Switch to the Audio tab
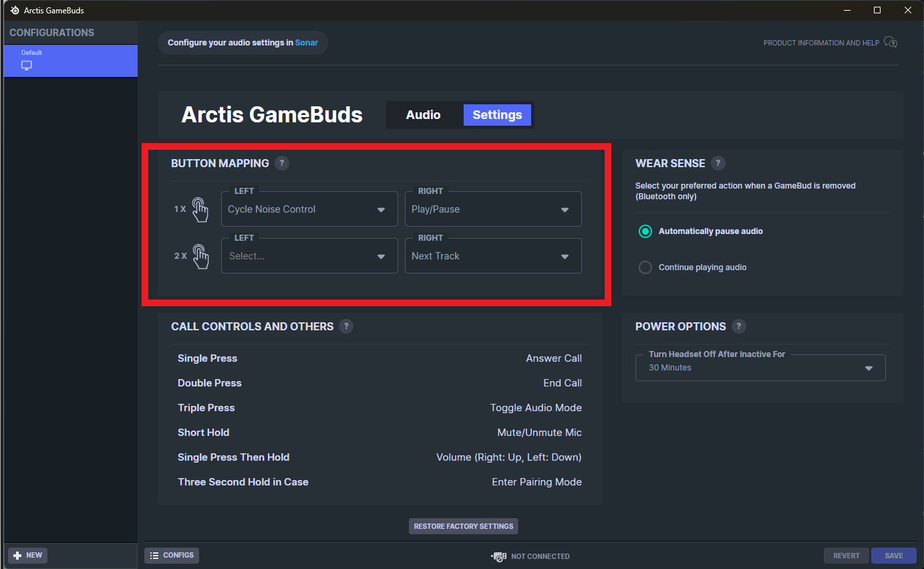This screenshot has width=924, height=569. tap(424, 115)
